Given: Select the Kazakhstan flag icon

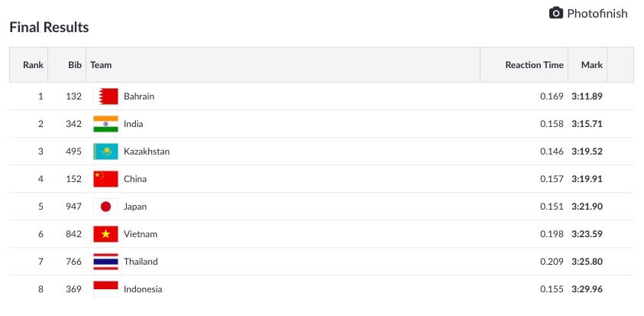Looking at the screenshot, I should tap(105, 151).
